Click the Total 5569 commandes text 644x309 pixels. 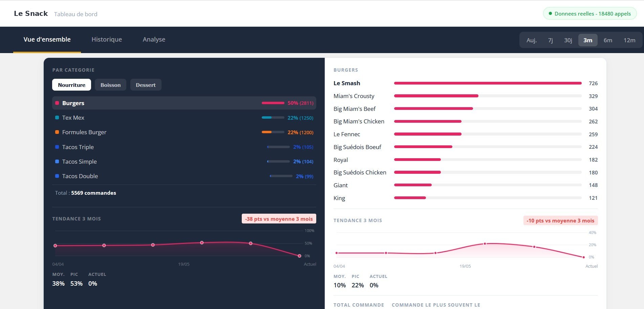coord(86,193)
